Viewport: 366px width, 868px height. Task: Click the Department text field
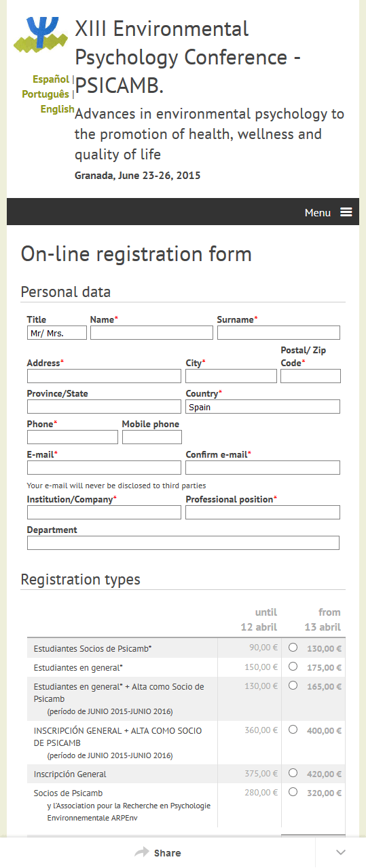pos(183,542)
